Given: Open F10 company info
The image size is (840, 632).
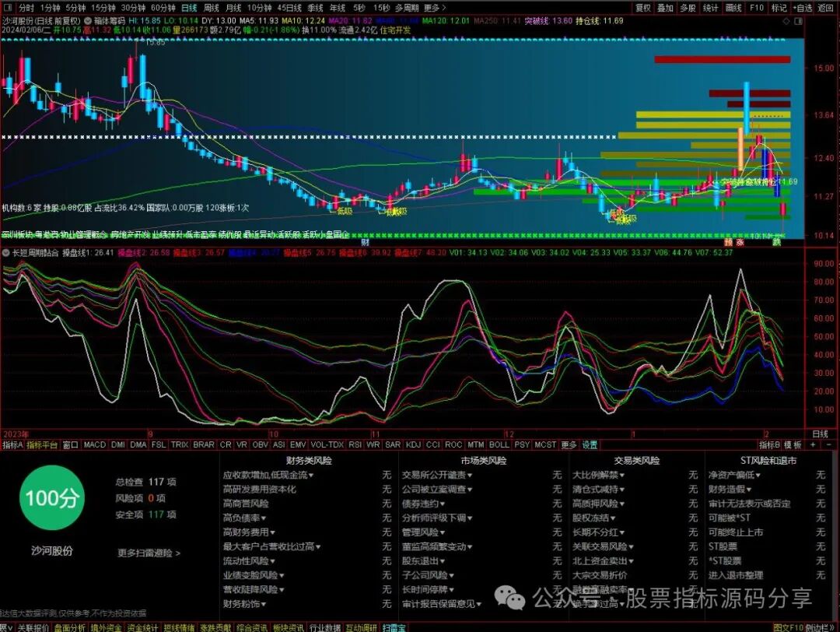Looking at the screenshot, I should coord(757,8).
